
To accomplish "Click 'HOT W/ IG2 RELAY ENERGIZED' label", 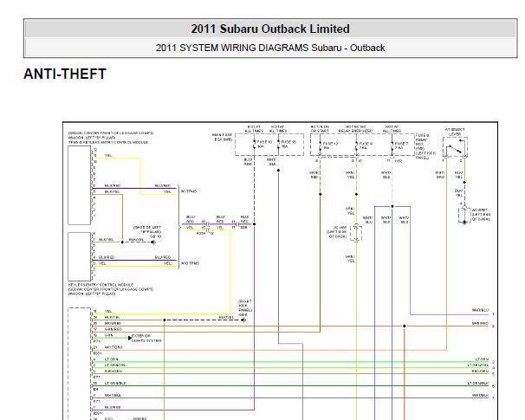I will tap(355, 129).
